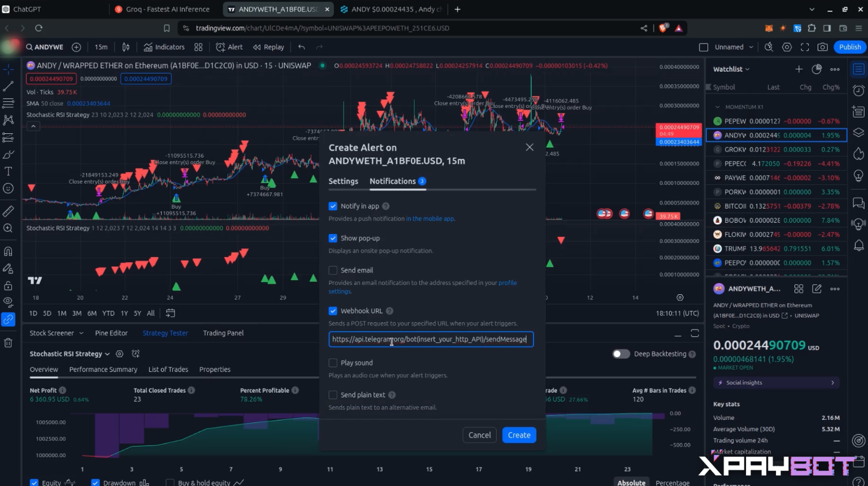This screenshot has height=486, width=868.
Task: Uncheck Show pop-up checkbox
Action: point(333,238)
